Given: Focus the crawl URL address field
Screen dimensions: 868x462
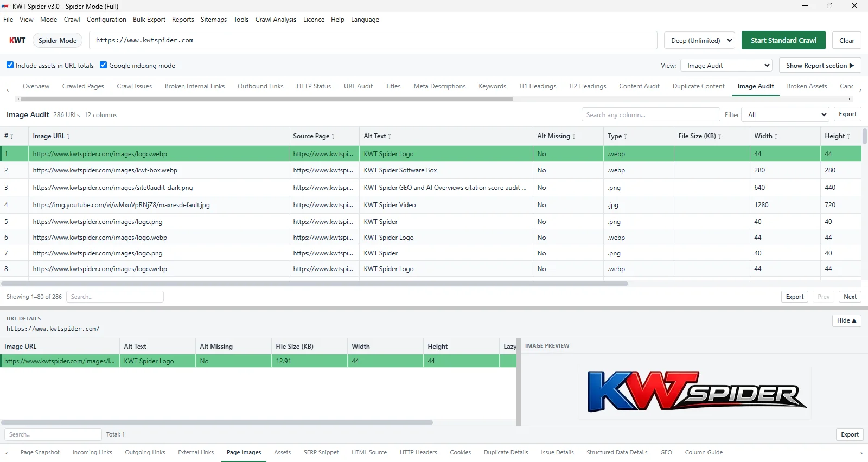Looking at the screenshot, I should tap(373, 40).
